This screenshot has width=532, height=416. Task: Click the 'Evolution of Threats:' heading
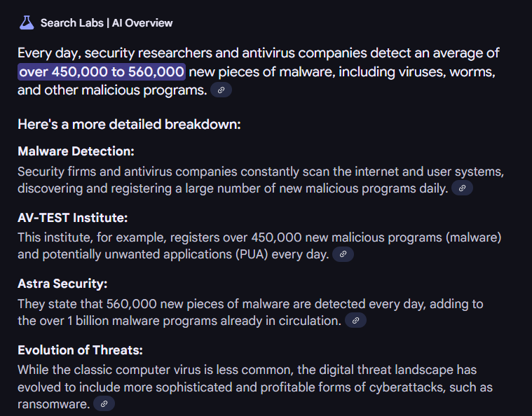pyautogui.click(x=80, y=350)
